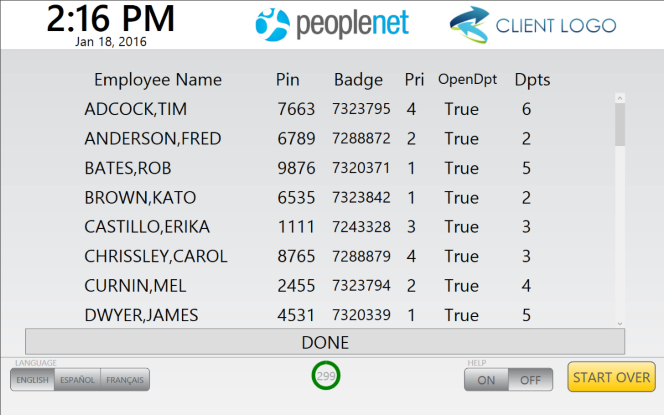Click the Dpts value 6 for ADCOCK,TIM
Image resolution: width=664 pixels, height=415 pixels.
click(x=526, y=109)
